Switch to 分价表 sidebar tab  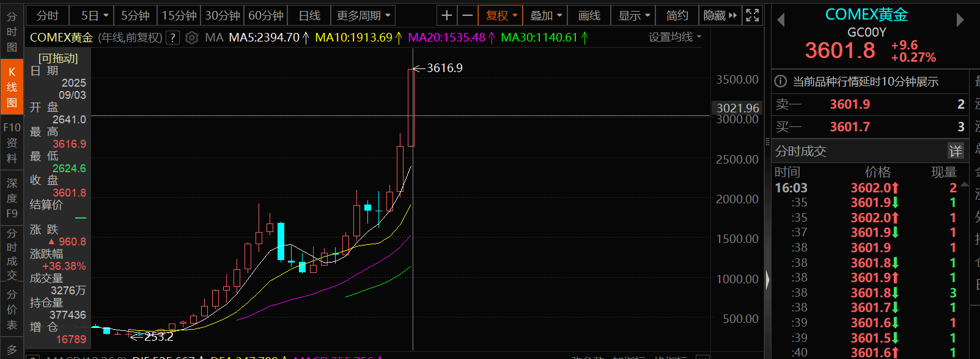tap(12, 310)
